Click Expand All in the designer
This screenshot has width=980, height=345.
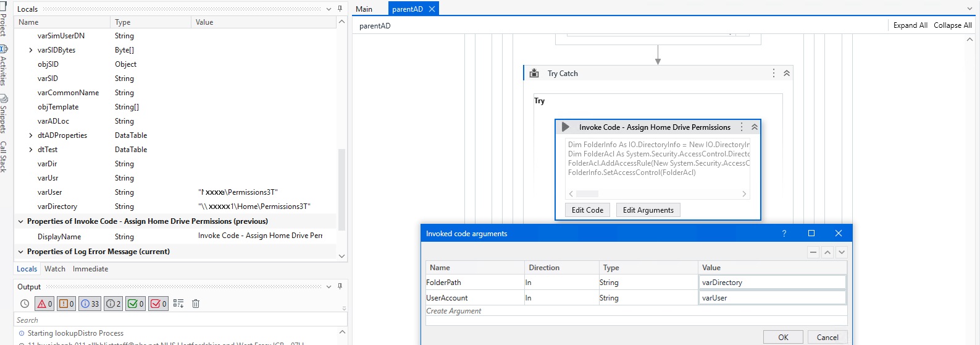pos(910,25)
